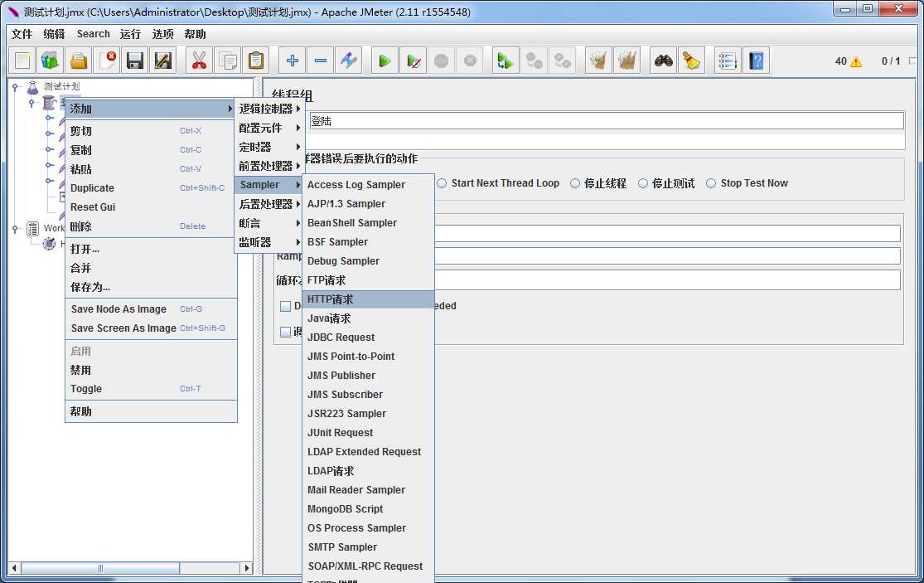The height and width of the screenshot is (583, 924).
Task: Expand the 添加 submenu
Action: [150, 109]
